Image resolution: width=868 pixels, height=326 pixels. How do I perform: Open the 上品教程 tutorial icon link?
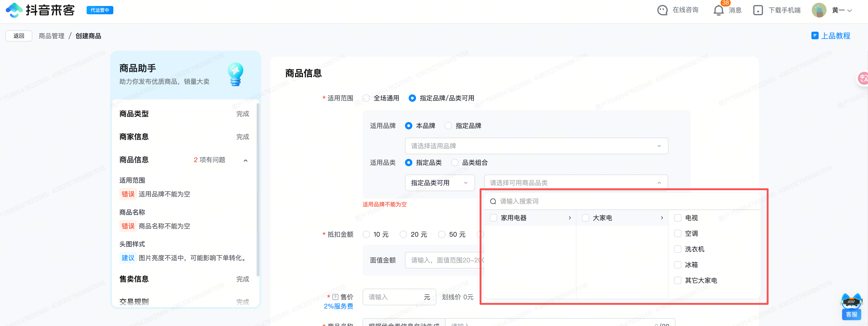tap(815, 36)
